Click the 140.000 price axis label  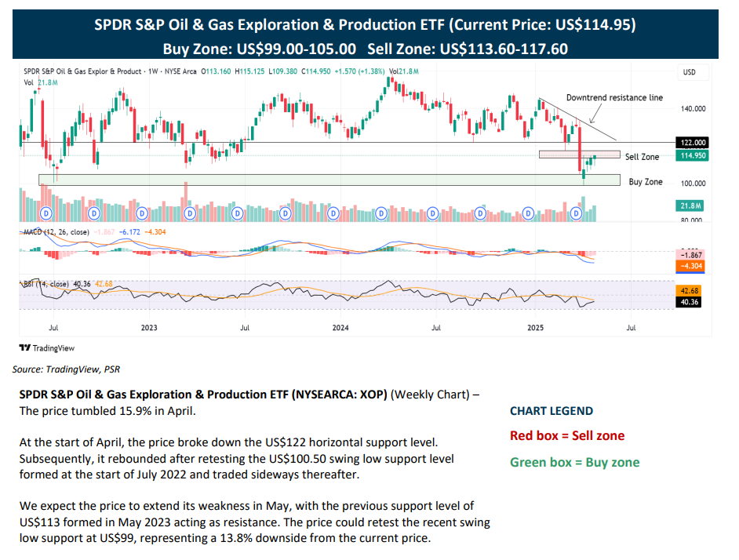tap(693, 109)
